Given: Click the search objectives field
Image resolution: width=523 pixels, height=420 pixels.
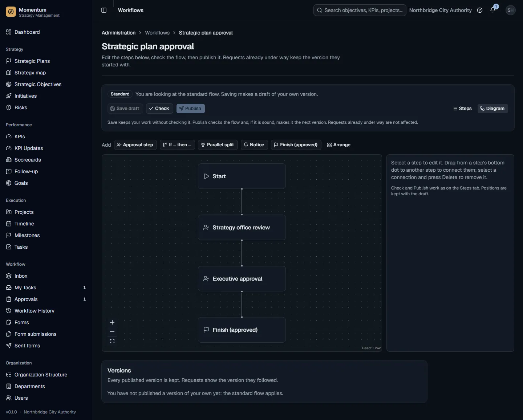Looking at the screenshot, I should (360, 10).
